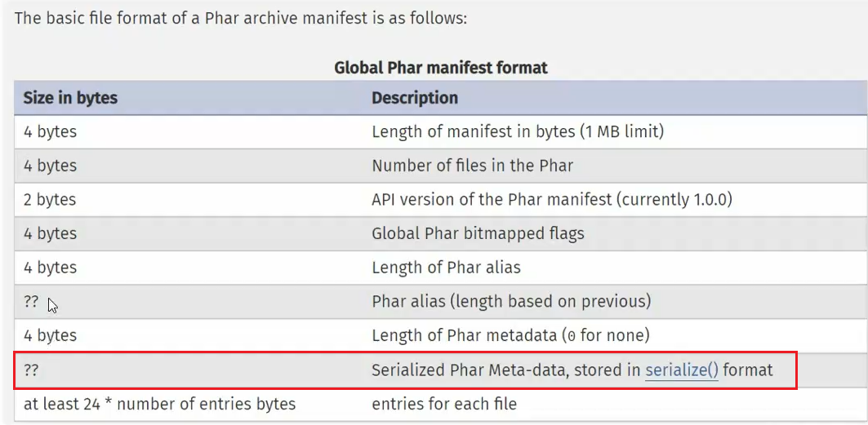Click the "2 bytes" size cell
This screenshot has height=425, width=868.
coord(50,200)
